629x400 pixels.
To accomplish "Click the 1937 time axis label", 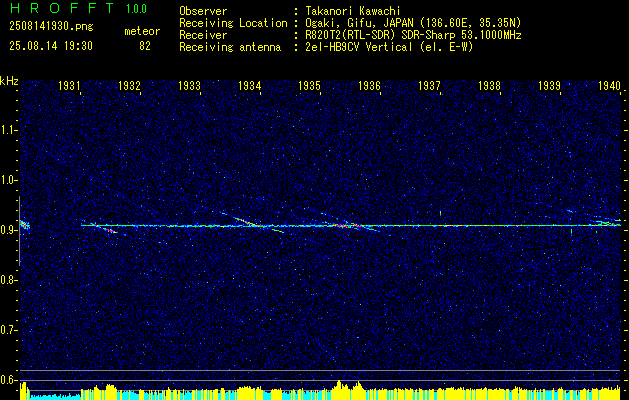I will [430, 85].
